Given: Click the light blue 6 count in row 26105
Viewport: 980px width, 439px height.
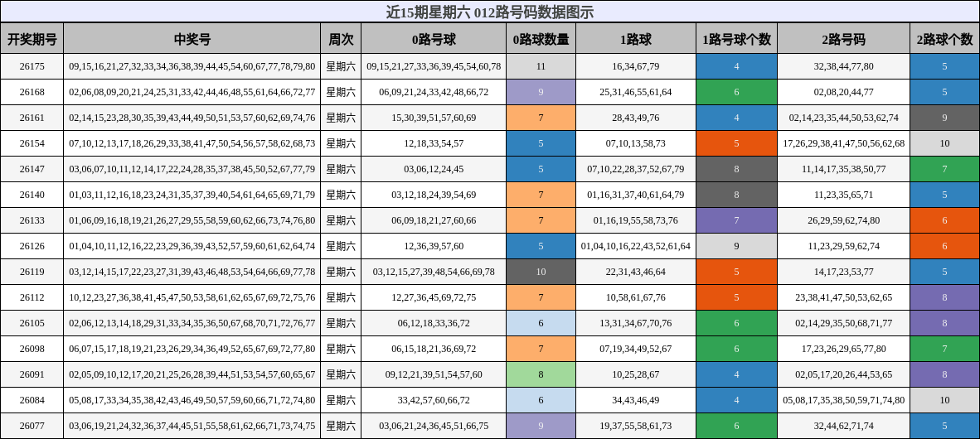Looking at the screenshot, I should coord(541,323).
